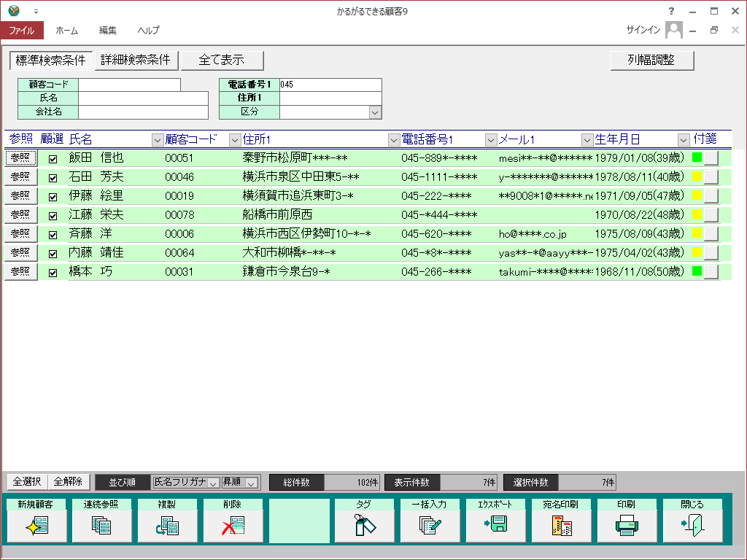Open the 連続参照 (continuous view) icon button
This screenshot has width=747, height=560.
102,520
